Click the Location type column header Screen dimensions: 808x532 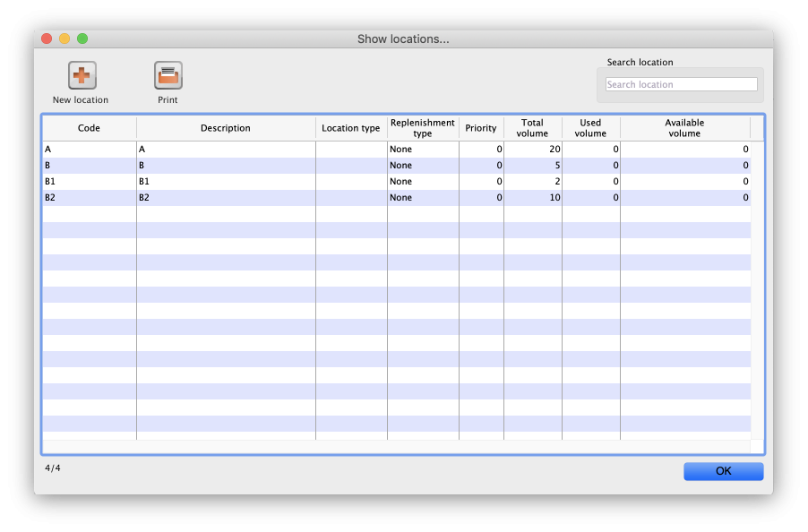coord(350,128)
